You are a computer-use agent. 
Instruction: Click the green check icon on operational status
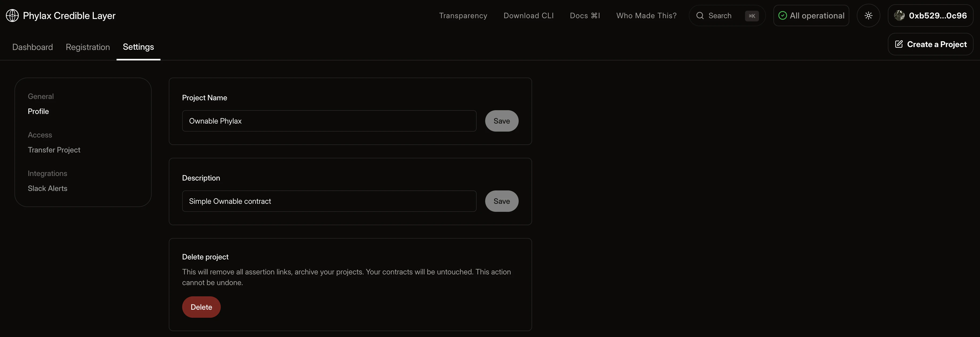782,15
